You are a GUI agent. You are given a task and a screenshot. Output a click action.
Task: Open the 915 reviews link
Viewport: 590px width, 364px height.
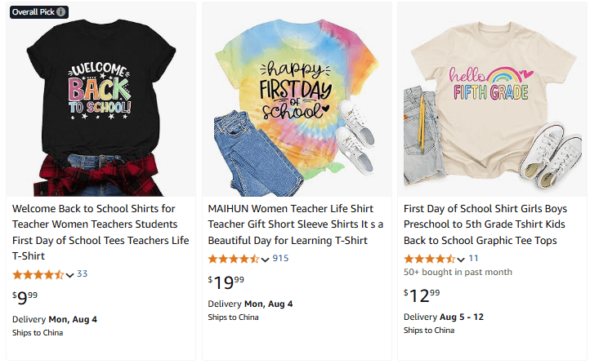[280, 259]
